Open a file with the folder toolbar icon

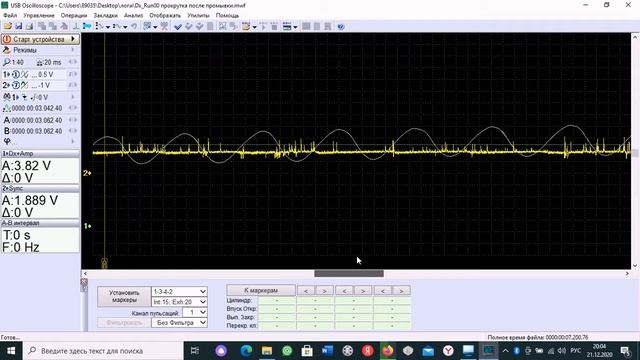pos(8,27)
